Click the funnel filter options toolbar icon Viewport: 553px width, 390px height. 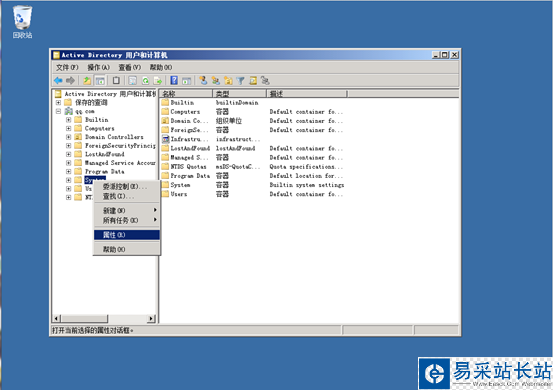click(241, 81)
